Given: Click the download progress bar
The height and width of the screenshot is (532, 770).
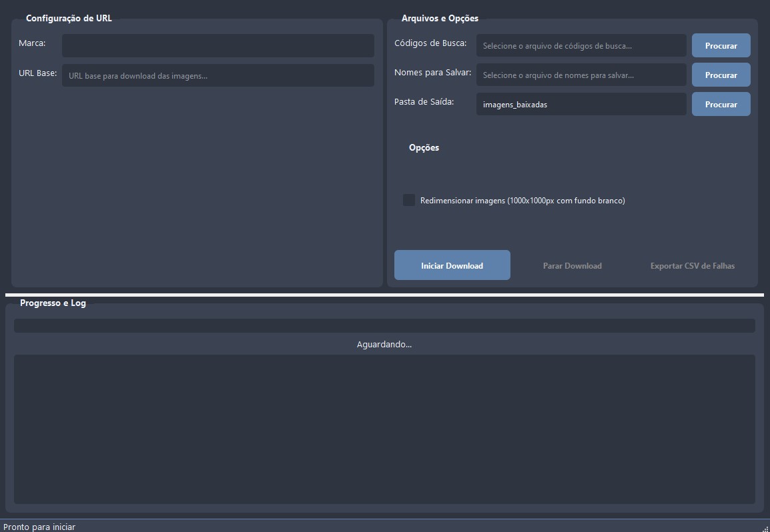Looking at the screenshot, I should point(384,325).
